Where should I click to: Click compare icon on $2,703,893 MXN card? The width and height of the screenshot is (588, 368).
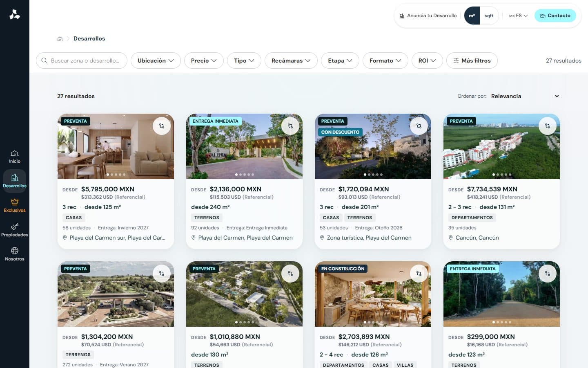[x=419, y=274]
